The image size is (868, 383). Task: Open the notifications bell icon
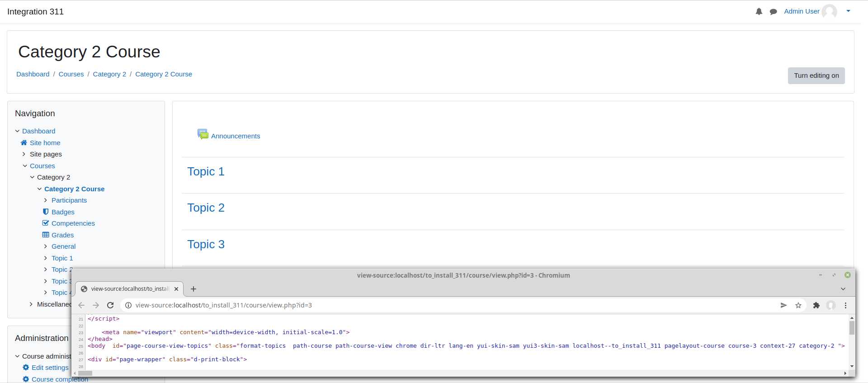point(759,12)
